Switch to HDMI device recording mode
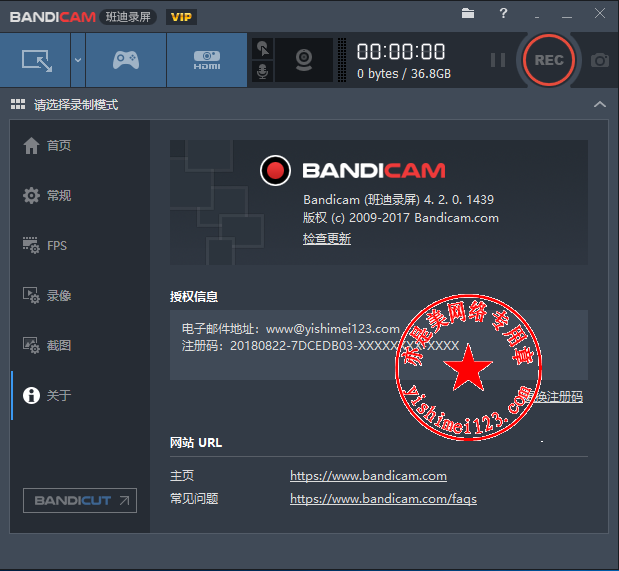This screenshot has width=619, height=571. click(207, 60)
